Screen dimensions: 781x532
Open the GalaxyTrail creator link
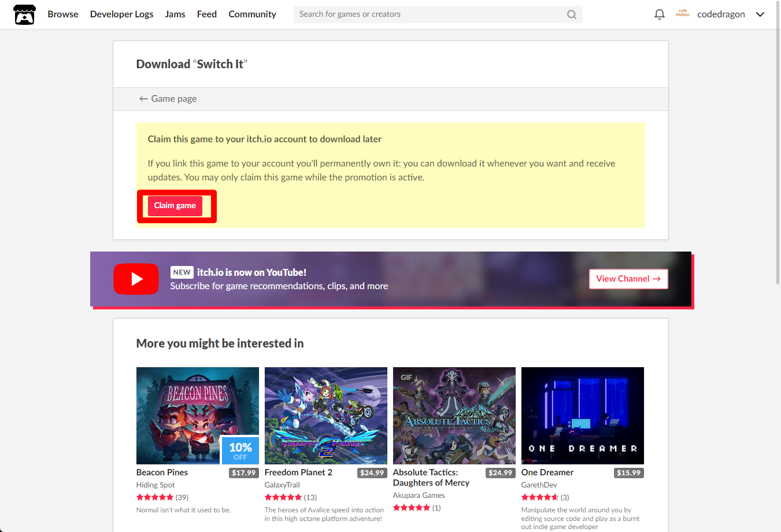(282, 485)
